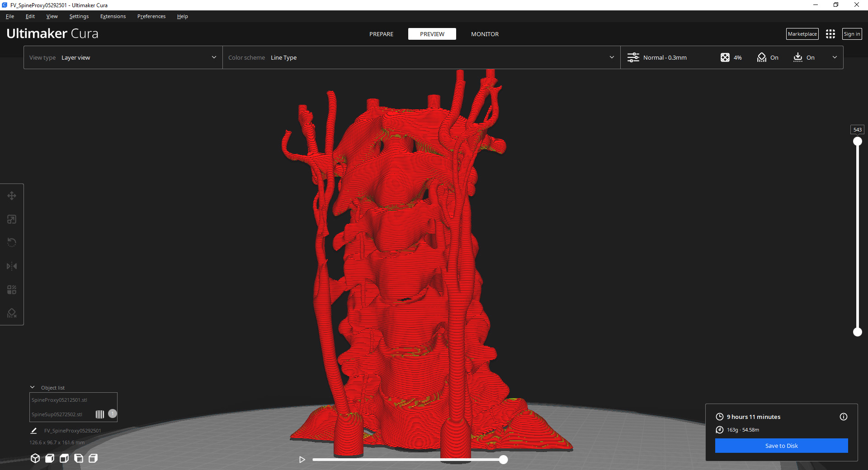Click the 4% infill icon
The image size is (868, 470).
click(x=725, y=57)
